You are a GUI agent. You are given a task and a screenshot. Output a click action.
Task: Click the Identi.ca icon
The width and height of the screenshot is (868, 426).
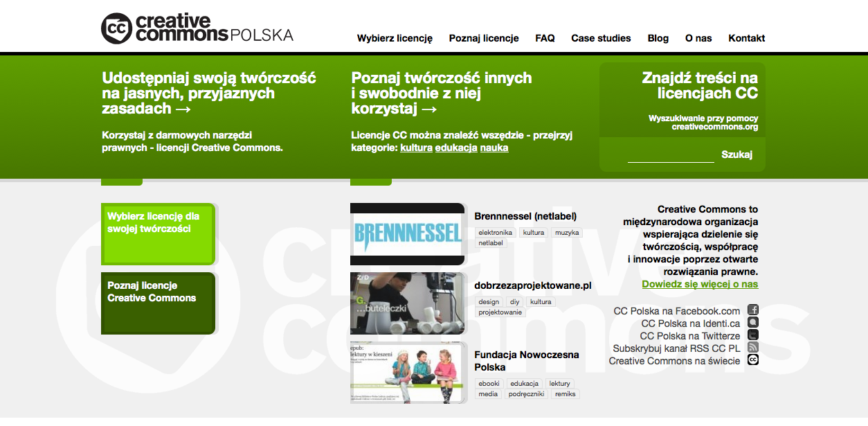click(753, 323)
